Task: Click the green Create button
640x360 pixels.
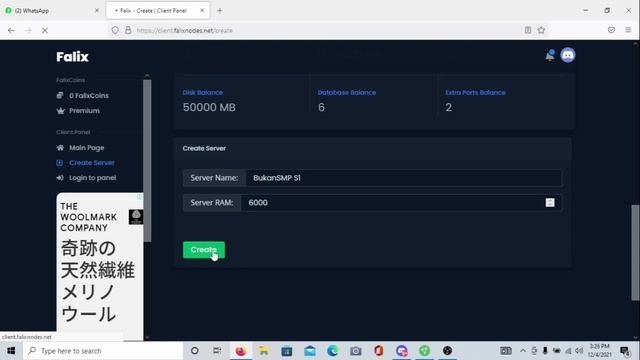Action: tap(204, 250)
